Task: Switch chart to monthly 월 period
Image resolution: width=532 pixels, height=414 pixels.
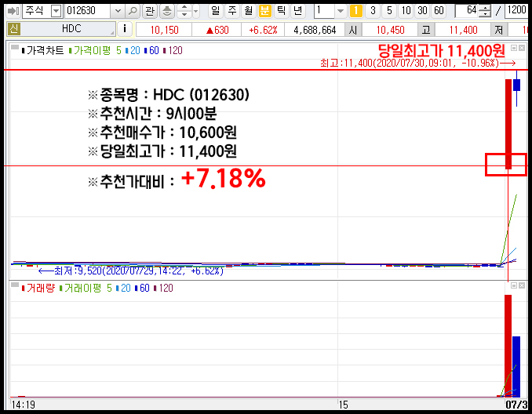Action: (x=249, y=11)
